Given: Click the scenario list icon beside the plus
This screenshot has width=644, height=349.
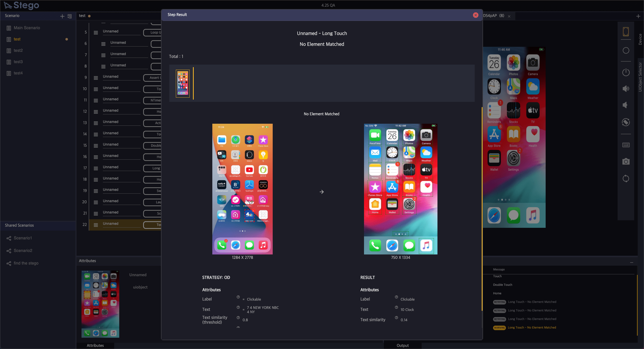Looking at the screenshot, I should (x=70, y=16).
